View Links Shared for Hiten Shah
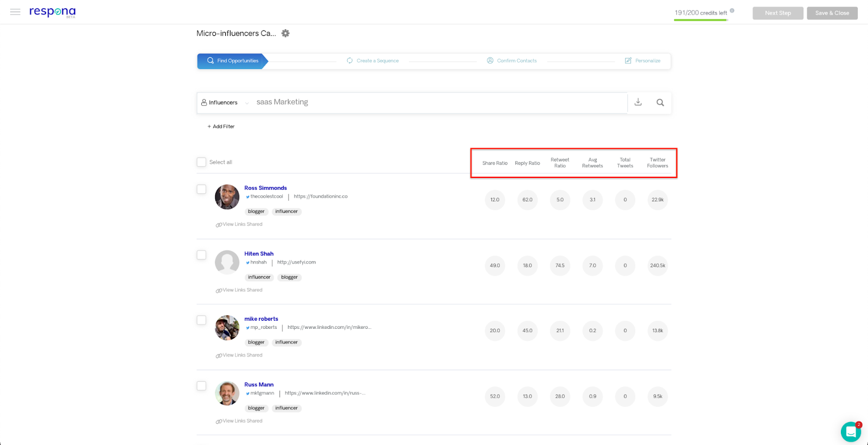 tap(239, 290)
